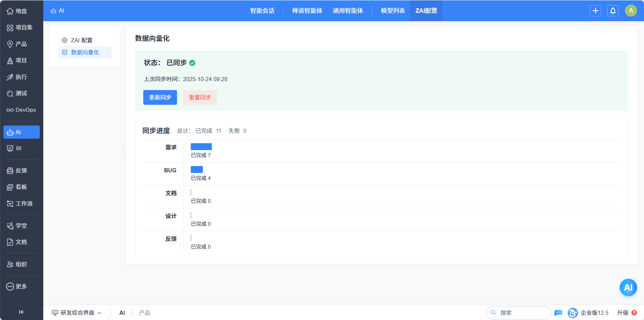This screenshot has height=320, width=644.
Task: Click the plus create icon in header
Action: point(595,11)
